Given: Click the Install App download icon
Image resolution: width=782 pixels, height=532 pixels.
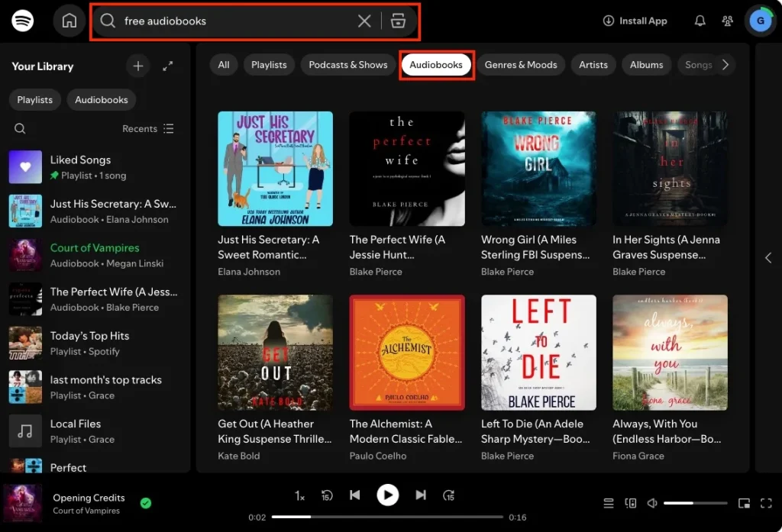Looking at the screenshot, I should coord(609,21).
